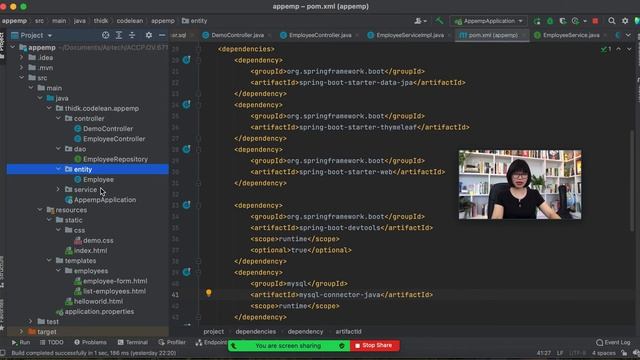Viewport: 640px width, 360px height.
Task: Open the Profiler tool window
Action: click(172, 342)
